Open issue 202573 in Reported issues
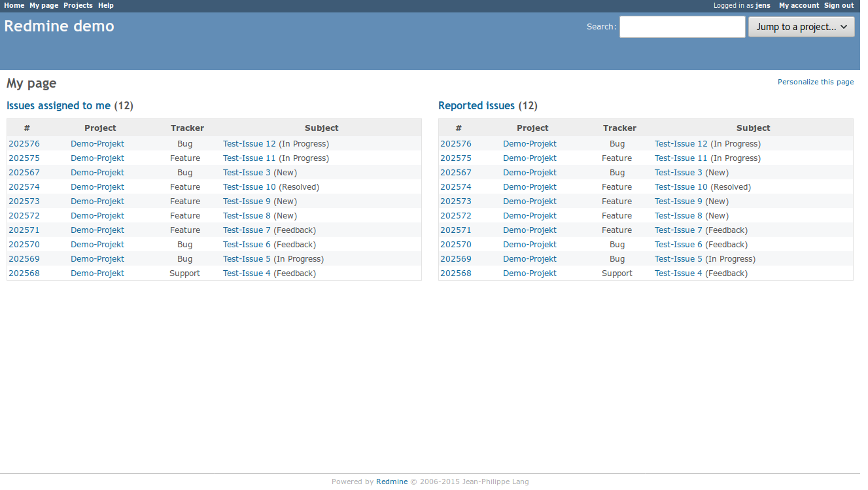The height and width of the screenshot is (490, 868). pyautogui.click(x=456, y=201)
